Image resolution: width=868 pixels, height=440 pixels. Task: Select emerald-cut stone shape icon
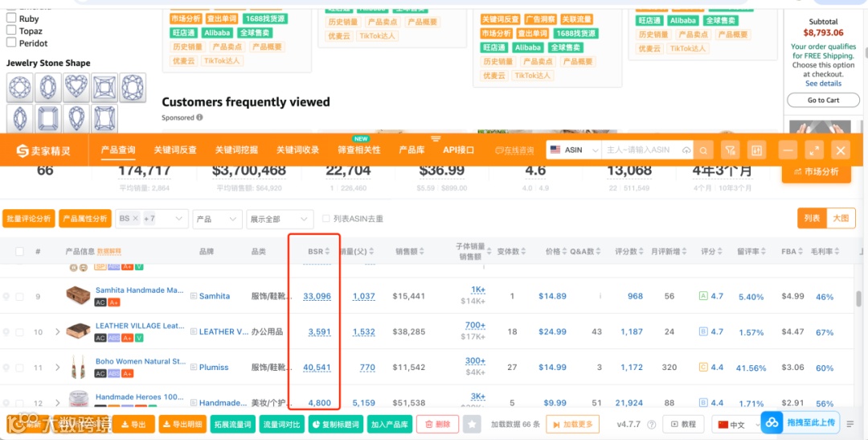pos(48,118)
